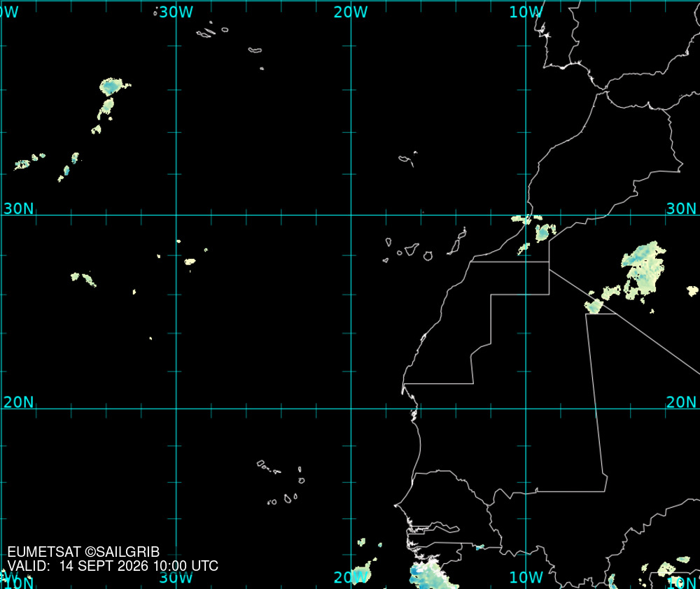Select the Canary Islands outline

coord(424,245)
